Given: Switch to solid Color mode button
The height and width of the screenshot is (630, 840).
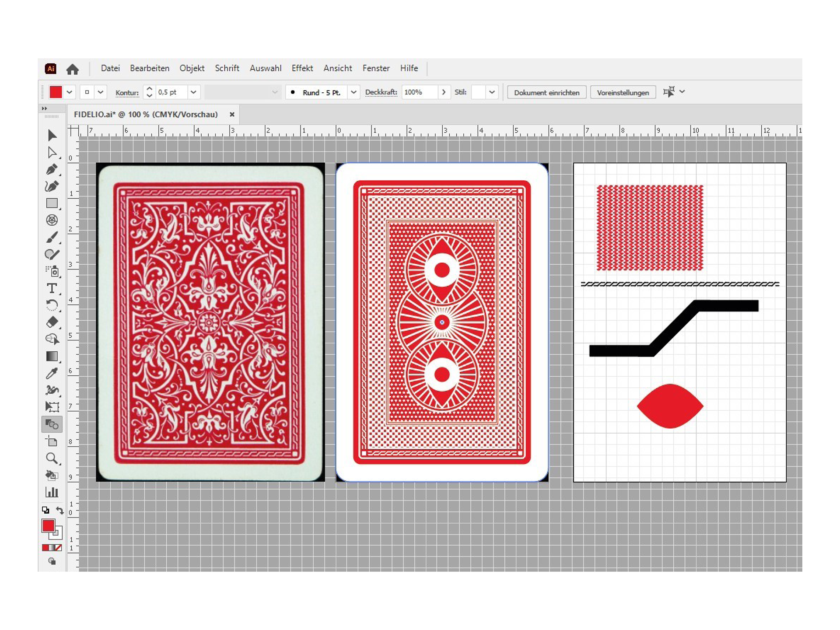Looking at the screenshot, I should pos(45,548).
